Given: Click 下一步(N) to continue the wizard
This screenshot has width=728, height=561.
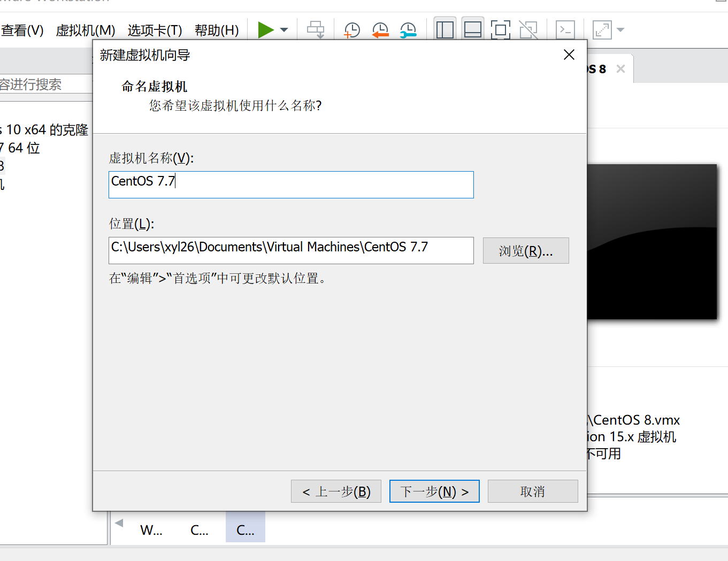Looking at the screenshot, I should 434,491.
